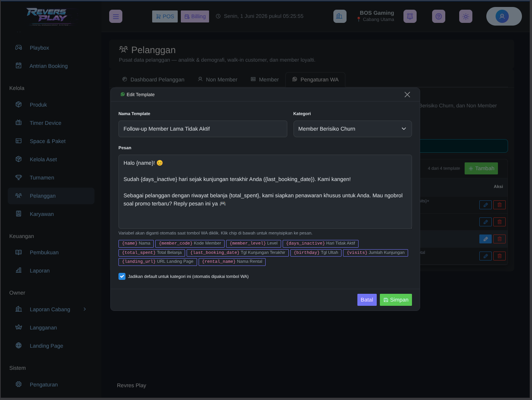Insert the {rental_name} Nama Rental chip
This screenshot has height=400, width=532.
[x=232, y=262]
